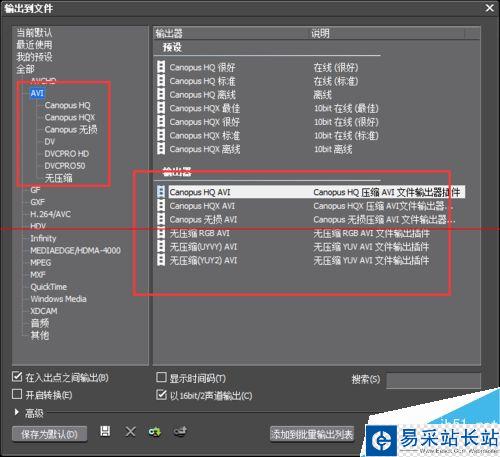The image size is (500, 457).
Task: Click the film icon beside Canopus HQ 离线
Action: pos(161,94)
